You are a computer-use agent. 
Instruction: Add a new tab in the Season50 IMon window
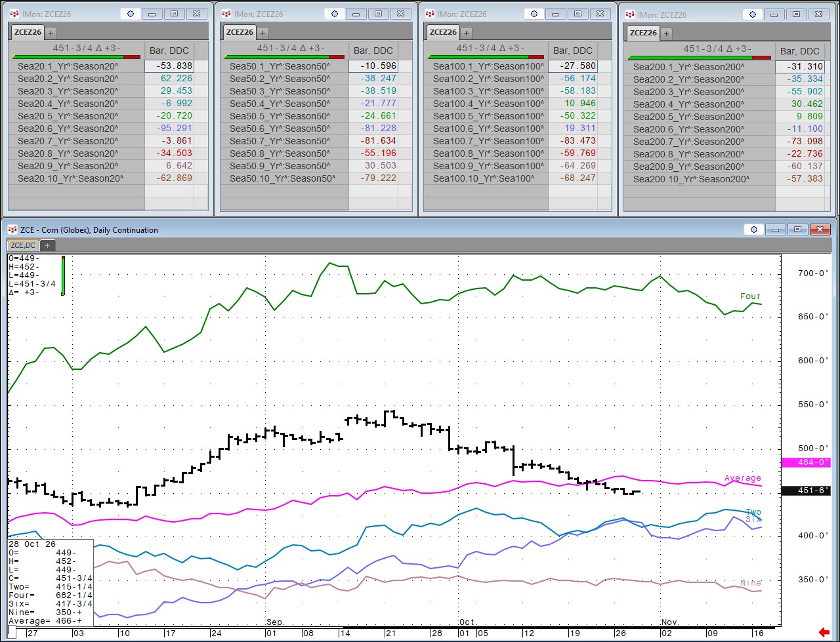(262, 32)
